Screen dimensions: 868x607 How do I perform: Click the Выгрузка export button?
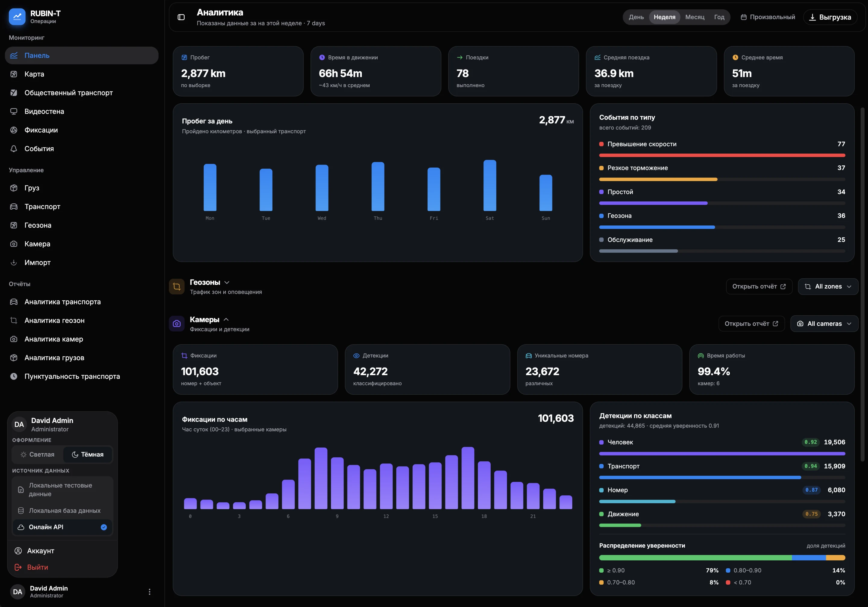(x=830, y=17)
